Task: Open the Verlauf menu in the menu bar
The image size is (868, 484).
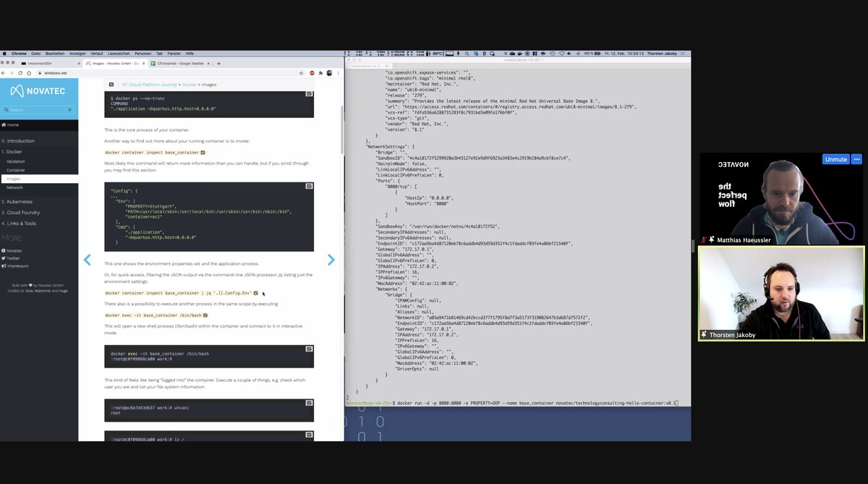Action: click(x=96, y=54)
